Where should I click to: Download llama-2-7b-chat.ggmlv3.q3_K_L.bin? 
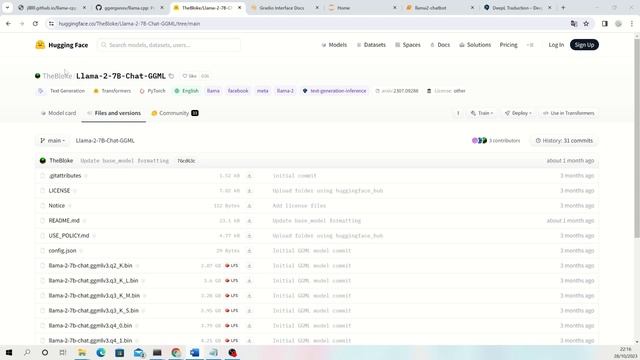click(249, 281)
